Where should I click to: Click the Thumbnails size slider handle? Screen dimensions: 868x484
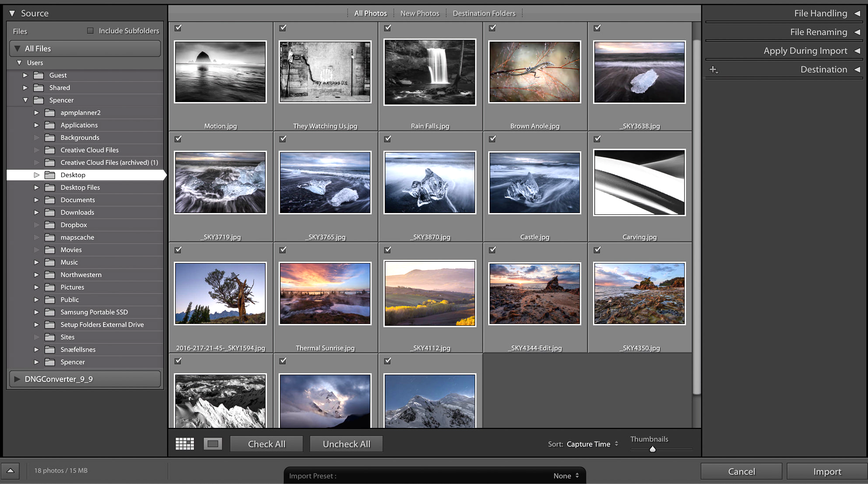click(653, 449)
